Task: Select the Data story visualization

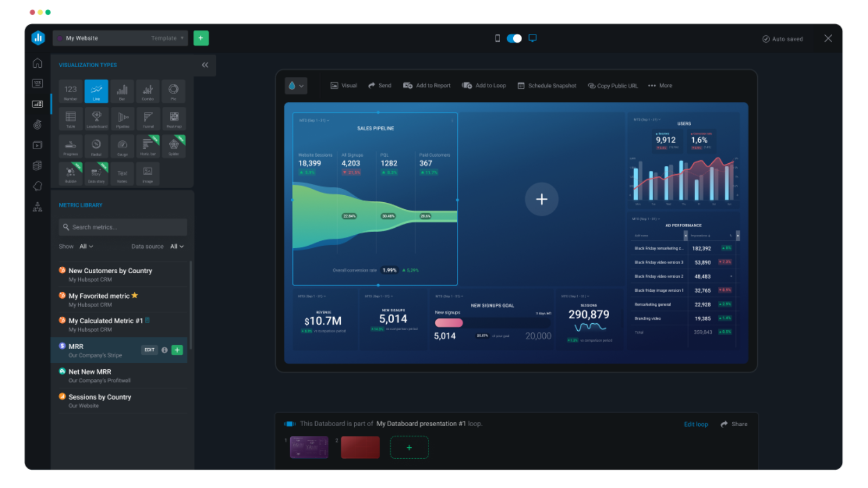Action: [x=96, y=174]
